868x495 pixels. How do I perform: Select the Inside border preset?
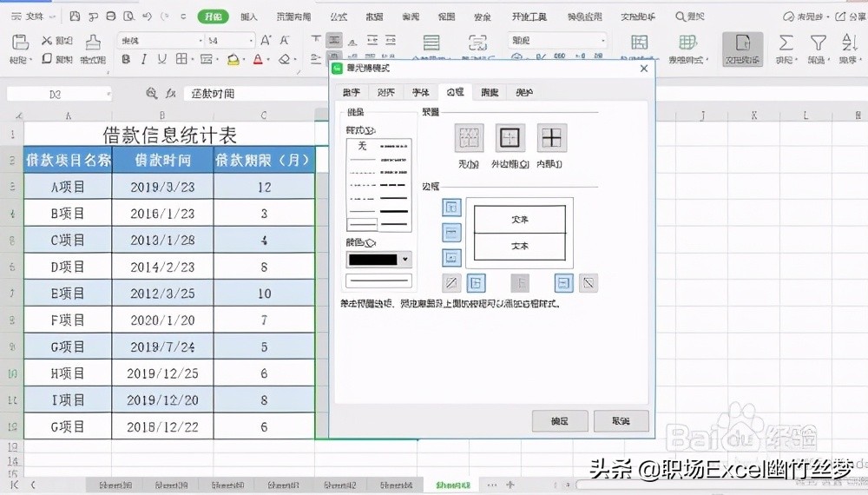551,138
